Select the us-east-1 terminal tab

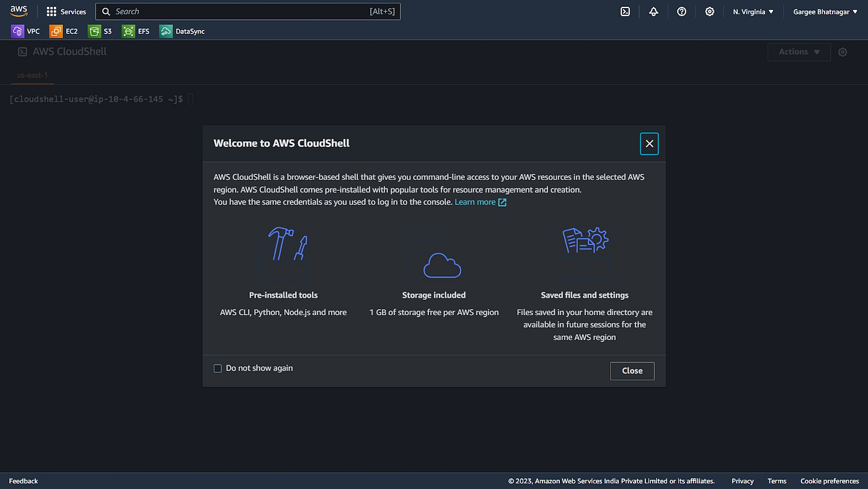point(32,75)
